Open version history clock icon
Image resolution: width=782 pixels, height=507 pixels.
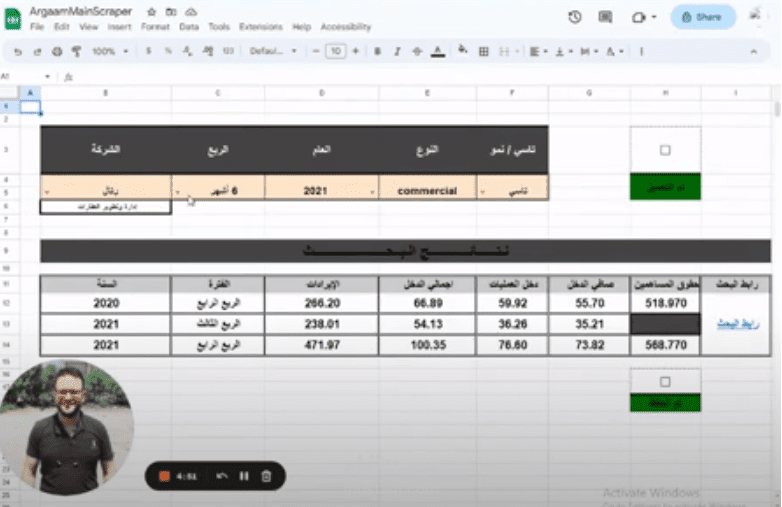[x=575, y=17]
